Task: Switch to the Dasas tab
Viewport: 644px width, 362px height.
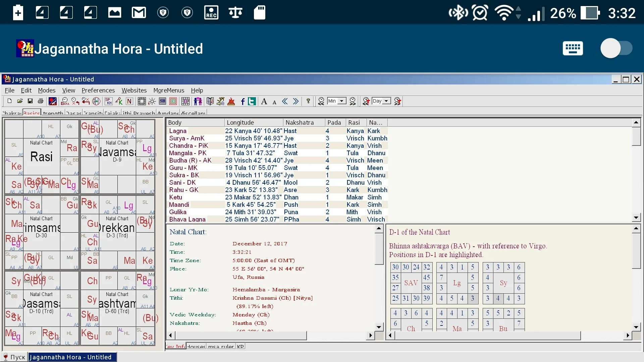Action: pos(73,113)
